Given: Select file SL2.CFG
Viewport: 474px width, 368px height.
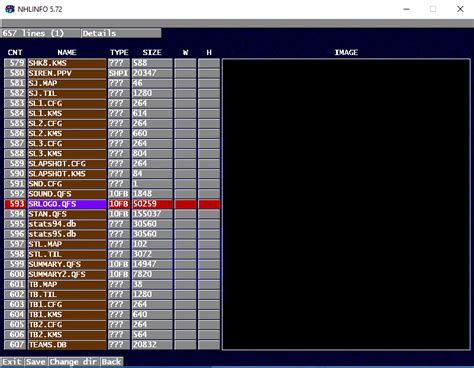Looking at the screenshot, I should coord(67,123).
